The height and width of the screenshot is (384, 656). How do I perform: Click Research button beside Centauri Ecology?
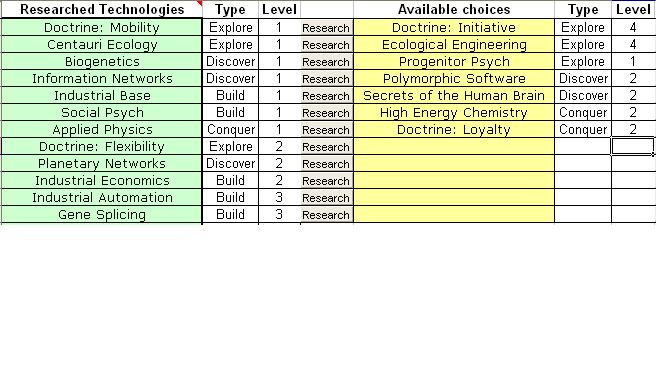(326, 45)
